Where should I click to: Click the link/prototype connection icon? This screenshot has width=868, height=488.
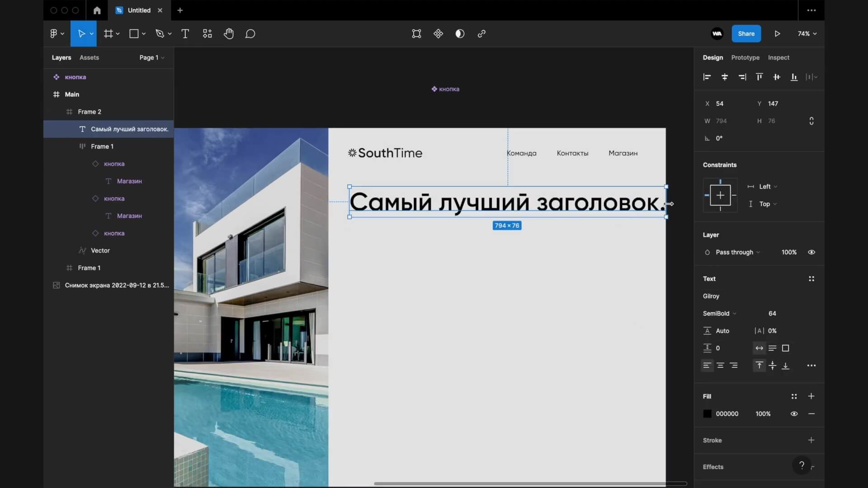click(481, 33)
